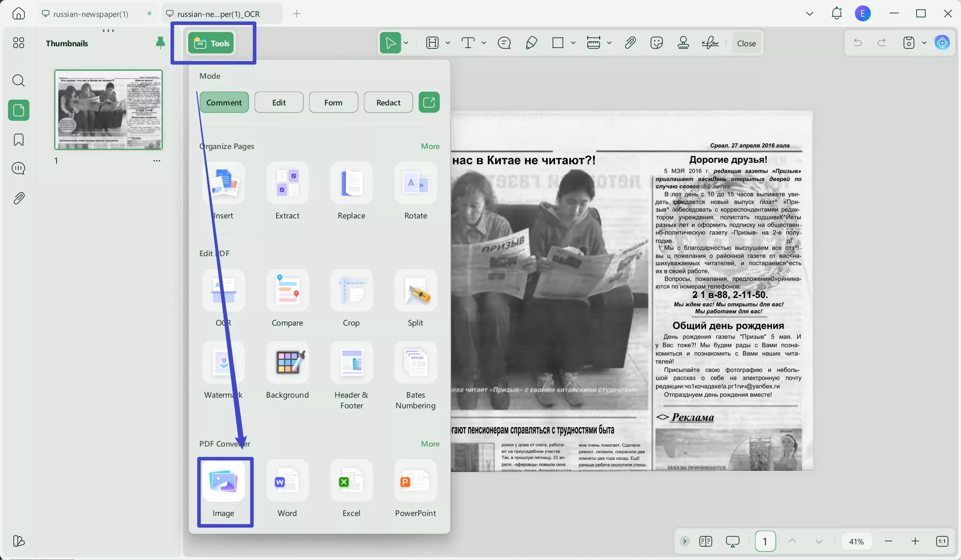The height and width of the screenshot is (560, 961).
Task: Open the save options dropdown
Action: (x=925, y=43)
